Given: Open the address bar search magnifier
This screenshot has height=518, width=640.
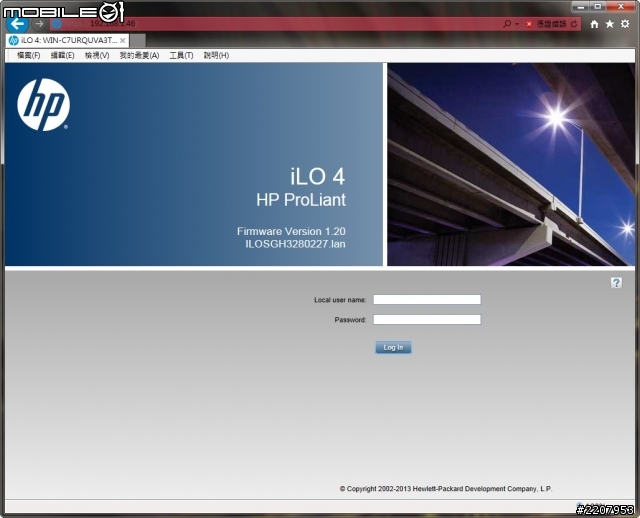Looking at the screenshot, I should coord(507,24).
